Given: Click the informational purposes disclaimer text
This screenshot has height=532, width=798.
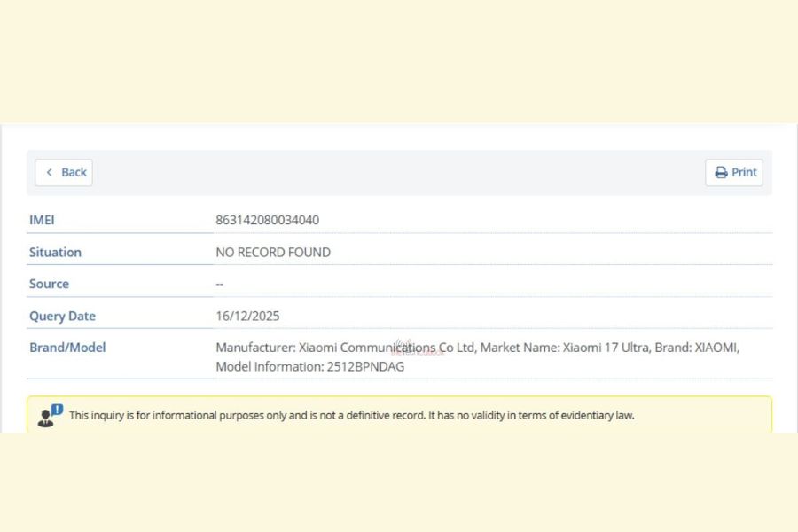Looking at the screenshot, I should pyautogui.click(x=351, y=415).
